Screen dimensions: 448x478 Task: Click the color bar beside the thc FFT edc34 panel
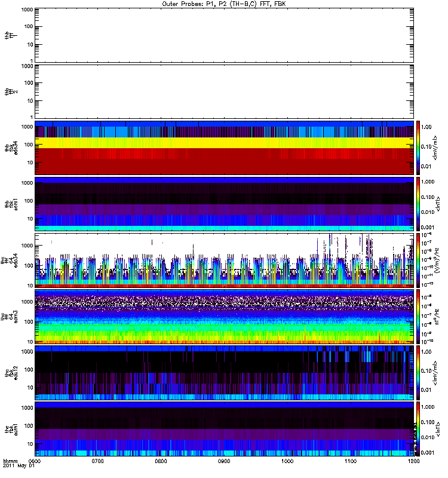[419, 260]
